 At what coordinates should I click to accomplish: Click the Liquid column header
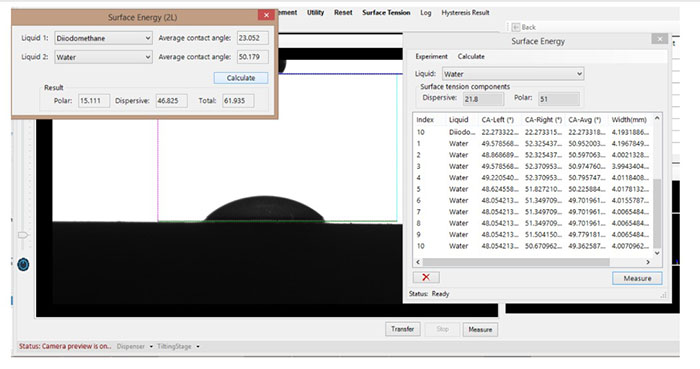pos(458,120)
